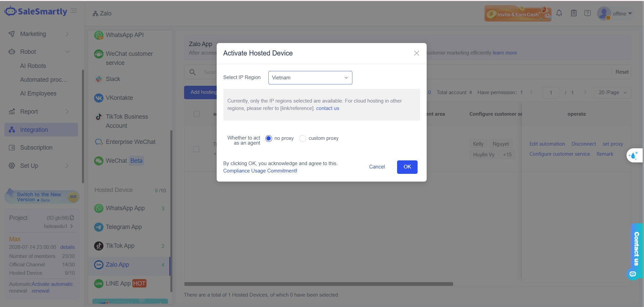The height and width of the screenshot is (307, 644).
Task: Click the horizontal table scrollbar
Action: point(318,284)
